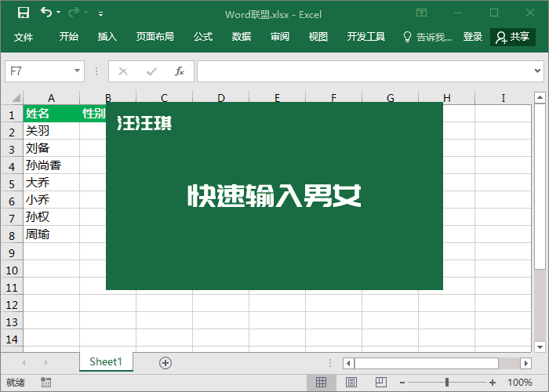Click cell containing 关羽

click(x=52, y=131)
